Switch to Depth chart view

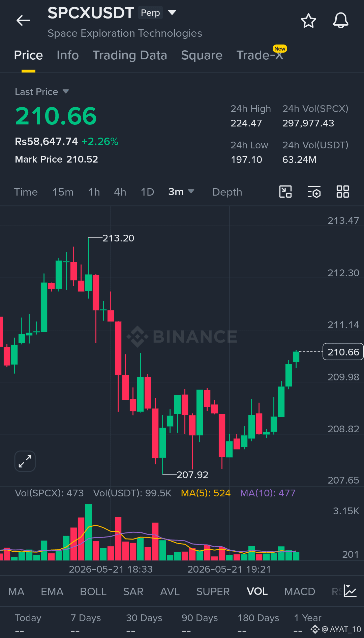[x=227, y=192]
